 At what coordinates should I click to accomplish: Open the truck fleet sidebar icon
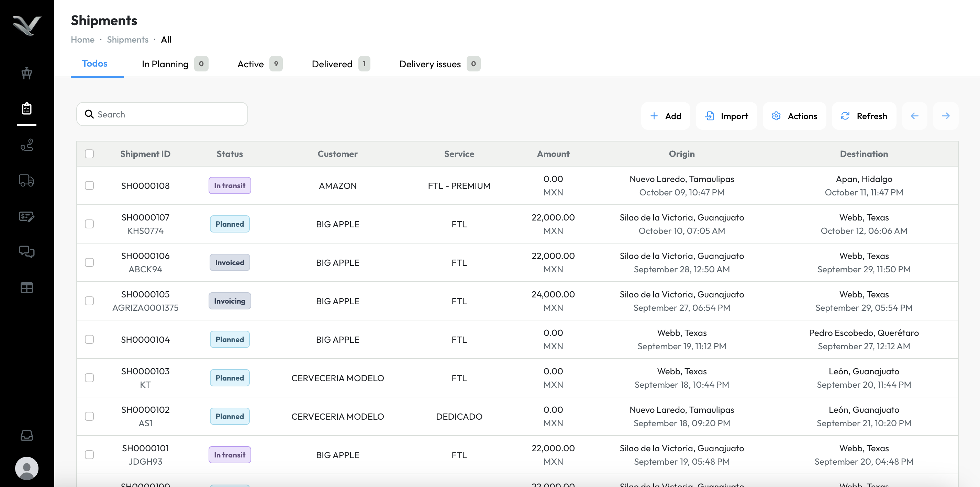tap(27, 181)
